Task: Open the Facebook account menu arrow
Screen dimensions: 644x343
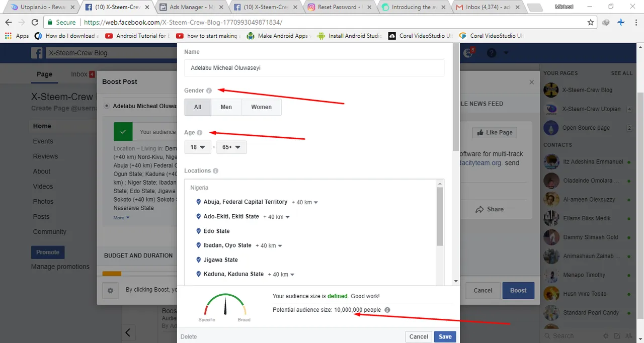Action: coord(506,53)
